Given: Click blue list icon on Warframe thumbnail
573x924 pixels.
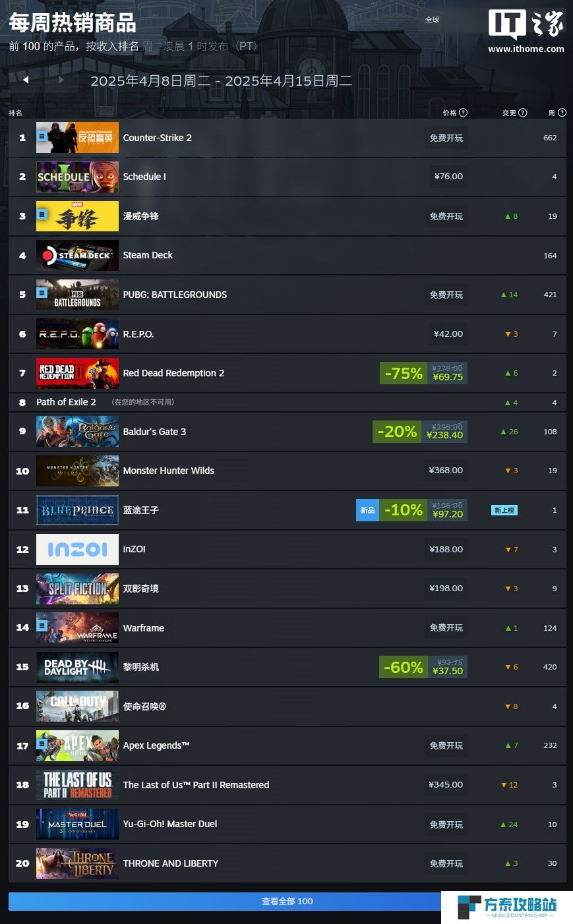Looking at the screenshot, I should tap(42, 625).
